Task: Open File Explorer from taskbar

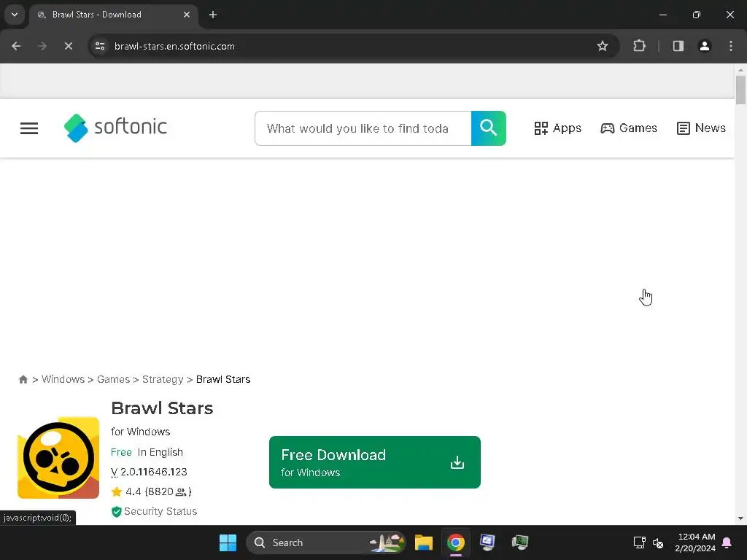Action: [424, 542]
